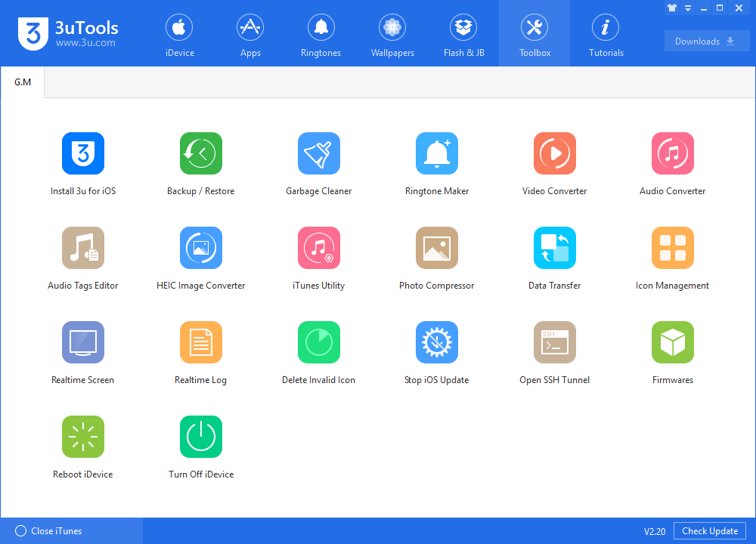The image size is (756, 544).
Task: Click the Check Update button
Action: pos(710,530)
